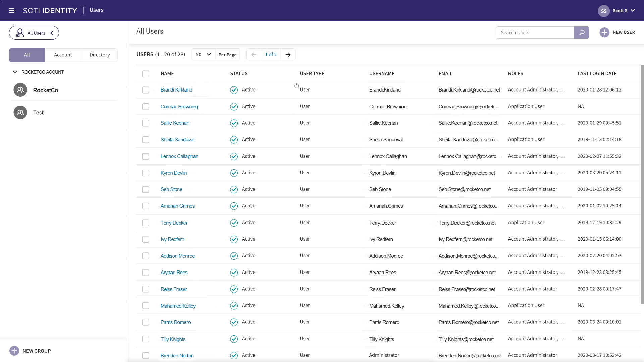Screen dimensions: 644x362
Task: Click the NEW GROUP plus icon
Action: pyautogui.click(x=14, y=351)
